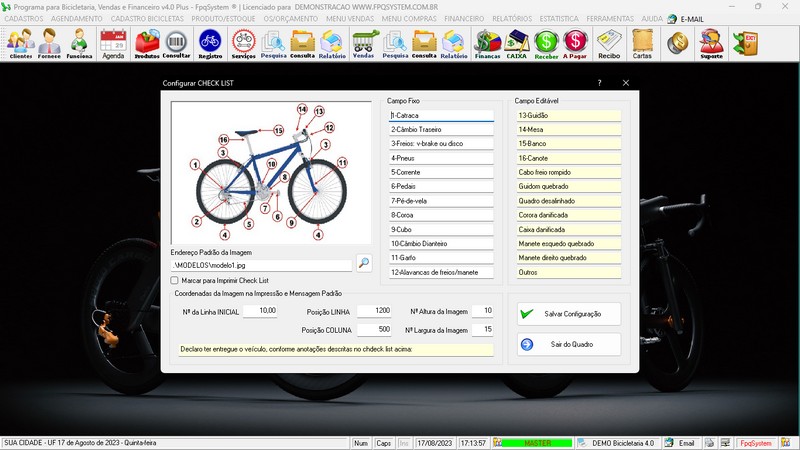This screenshot has height=450, width=800.
Task: Open the Fornece suppliers icon
Action: pyautogui.click(x=49, y=44)
